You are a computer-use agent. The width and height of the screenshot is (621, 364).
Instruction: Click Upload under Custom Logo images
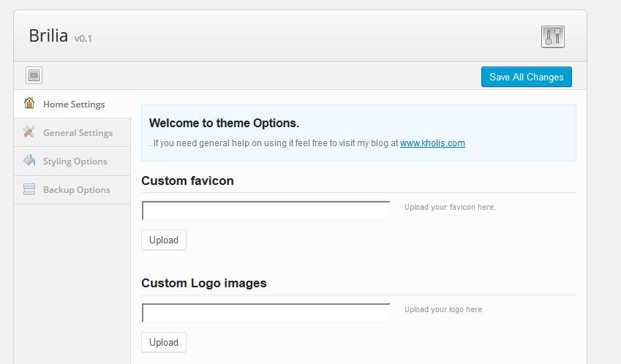click(x=164, y=342)
